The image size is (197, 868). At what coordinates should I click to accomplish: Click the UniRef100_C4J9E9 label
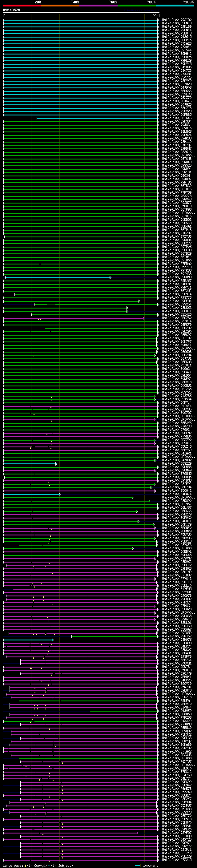click(177, 711)
